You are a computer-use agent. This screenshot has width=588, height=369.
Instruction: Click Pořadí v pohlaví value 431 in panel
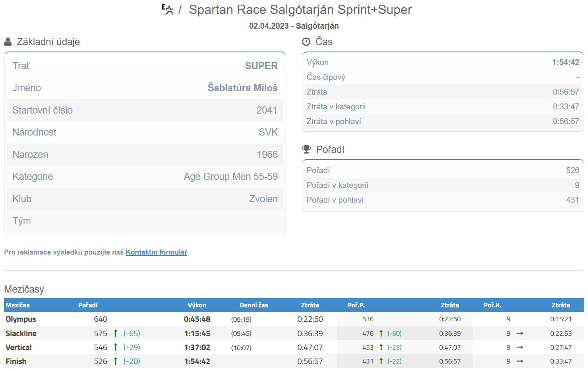[x=573, y=200]
